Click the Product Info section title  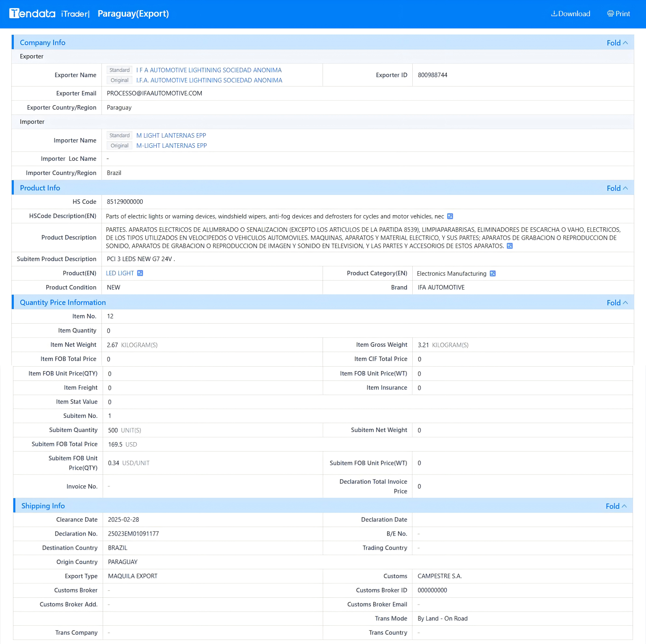coord(40,188)
